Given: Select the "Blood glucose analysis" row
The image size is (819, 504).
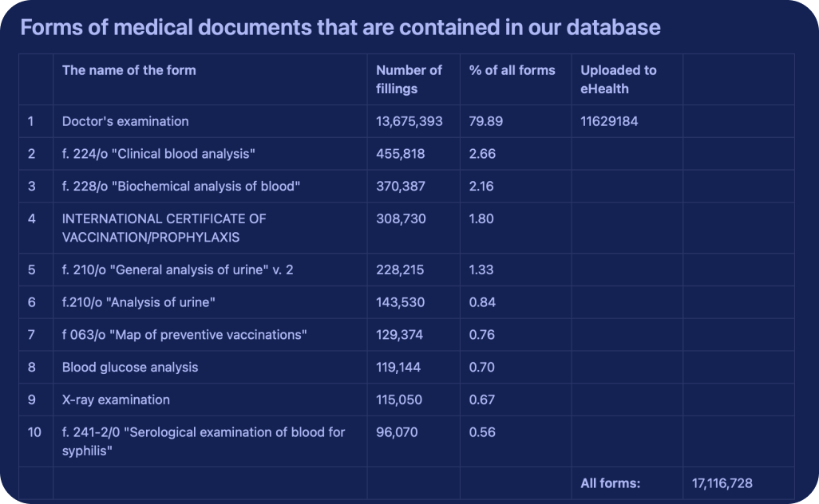Looking at the screenshot, I should pyautogui.click(x=130, y=368).
